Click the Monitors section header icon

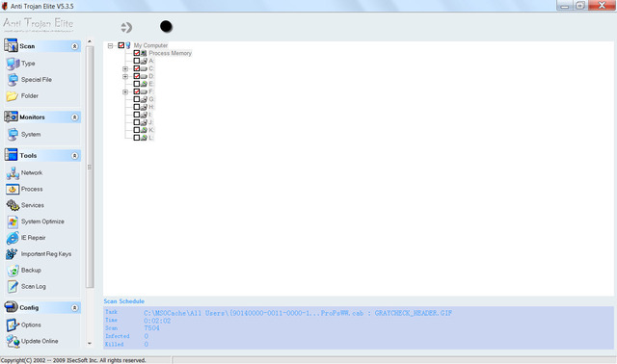[11, 117]
